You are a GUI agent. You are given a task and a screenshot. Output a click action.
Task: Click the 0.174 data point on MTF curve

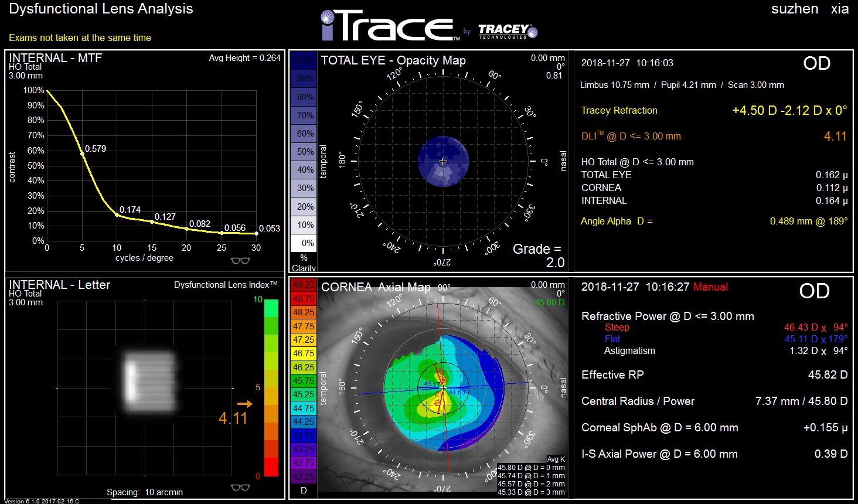(x=117, y=214)
